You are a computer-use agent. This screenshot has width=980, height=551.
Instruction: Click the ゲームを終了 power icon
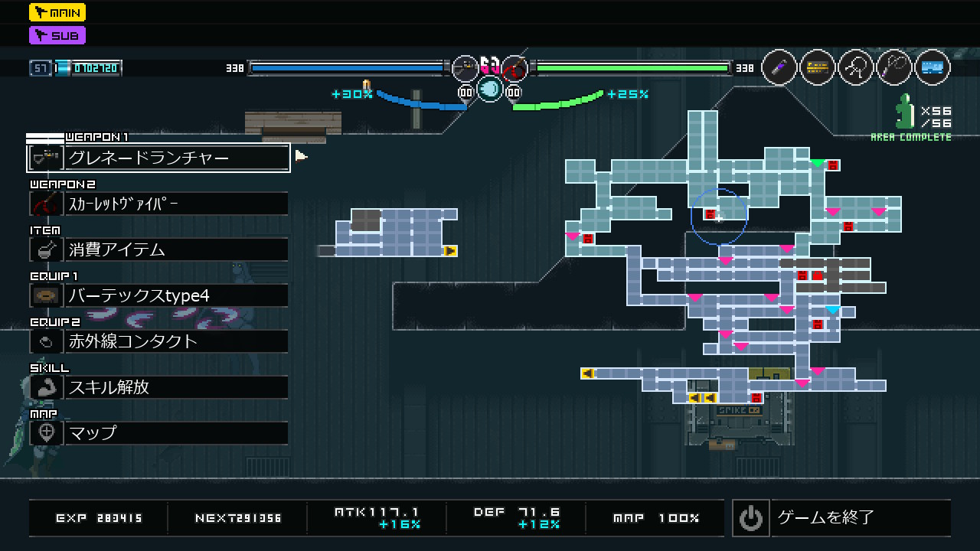pyautogui.click(x=750, y=518)
